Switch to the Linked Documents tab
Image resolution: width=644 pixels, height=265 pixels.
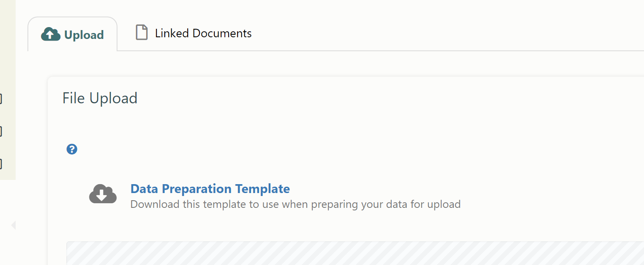tap(193, 33)
